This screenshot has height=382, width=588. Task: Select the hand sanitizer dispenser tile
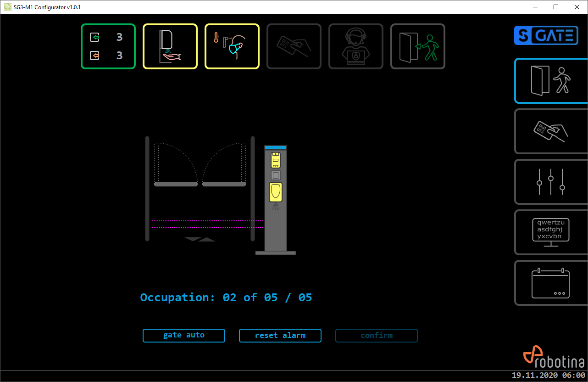pyautogui.click(x=170, y=46)
